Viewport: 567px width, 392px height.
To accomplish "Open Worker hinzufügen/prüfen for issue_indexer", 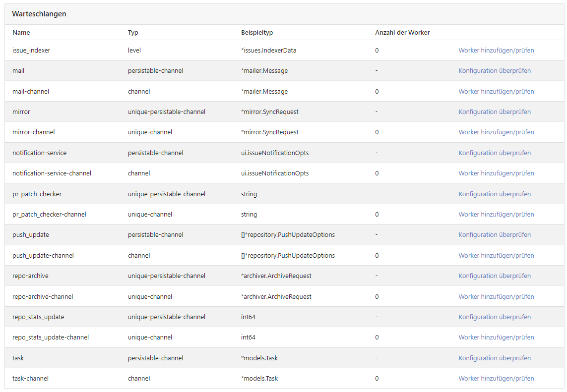I will tap(496, 50).
